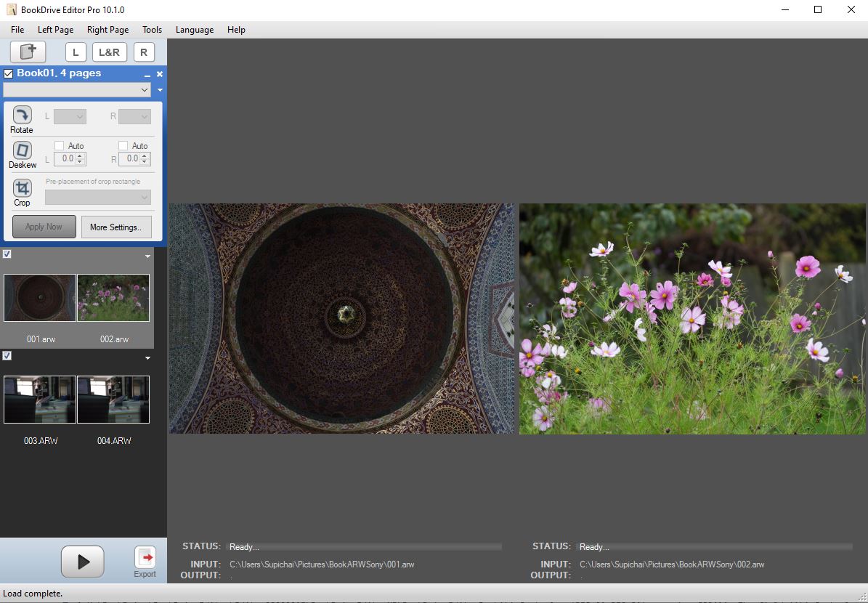Open the Left Page menu
This screenshot has width=868, height=603.
point(55,30)
